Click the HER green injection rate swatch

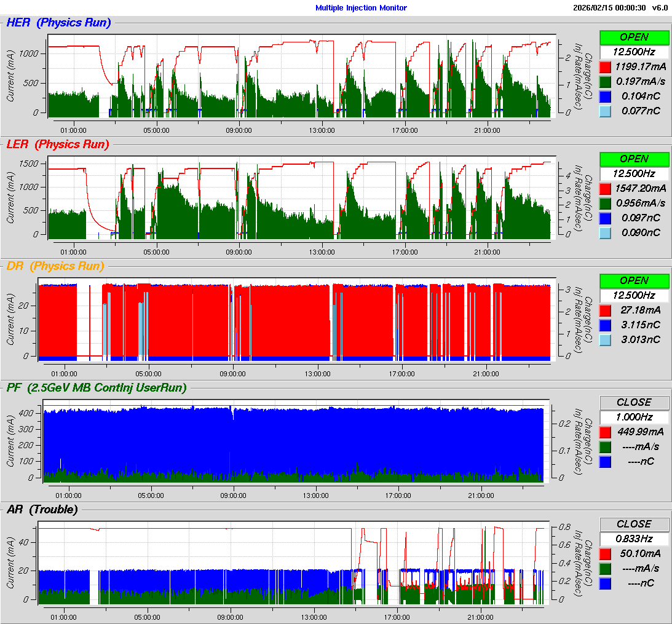coord(605,81)
